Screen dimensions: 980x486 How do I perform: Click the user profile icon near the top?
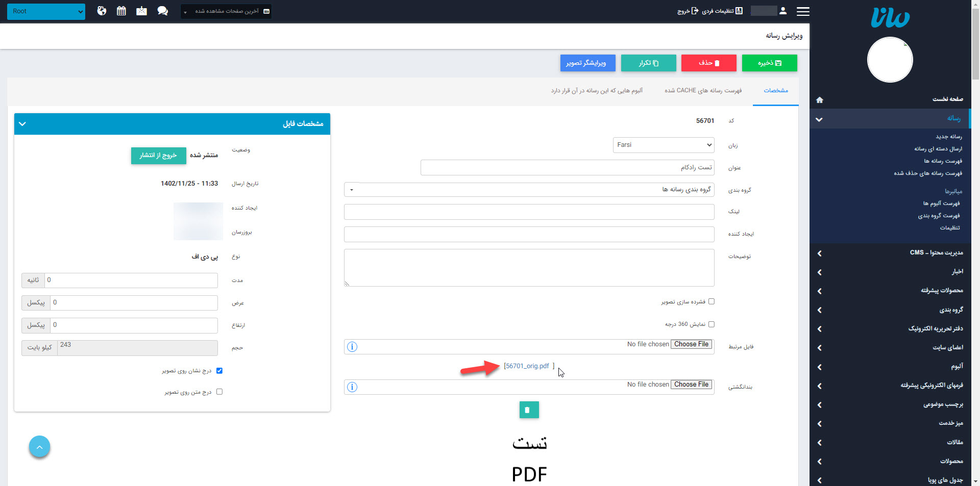pos(782,10)
